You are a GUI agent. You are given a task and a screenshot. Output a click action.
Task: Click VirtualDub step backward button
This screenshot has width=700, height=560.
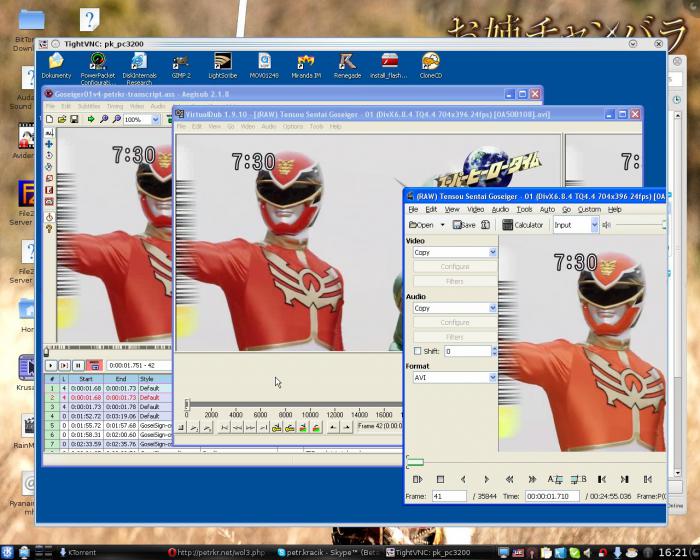(x=238, y=428)
